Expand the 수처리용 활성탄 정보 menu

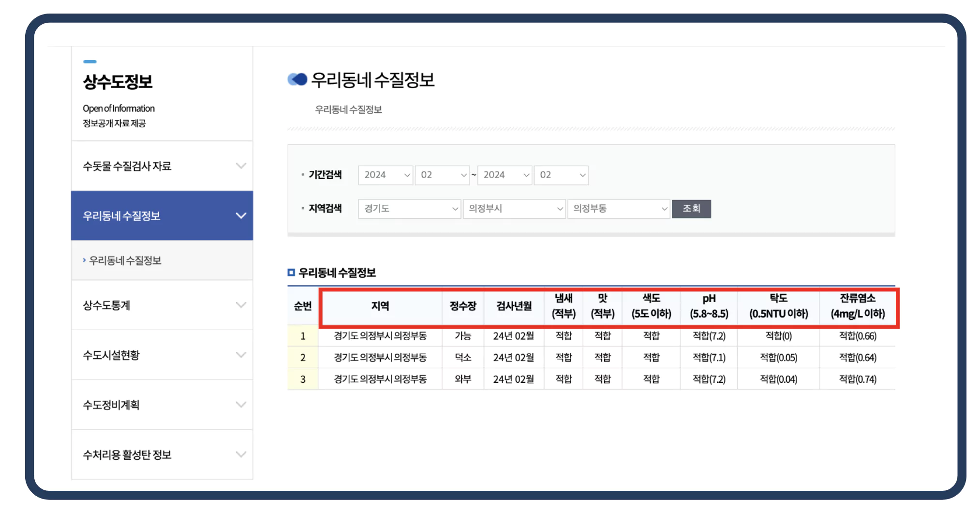pyautogui.click(x=162, y=454)
